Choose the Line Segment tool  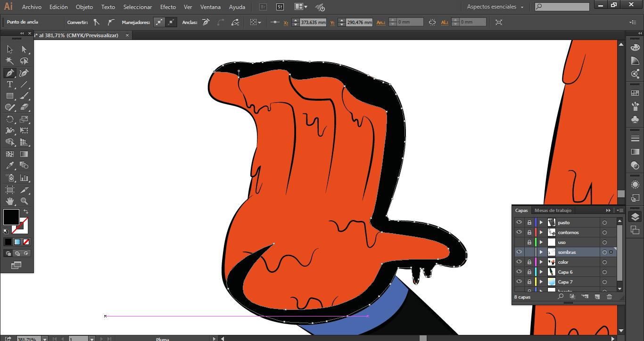pos(24,84)
